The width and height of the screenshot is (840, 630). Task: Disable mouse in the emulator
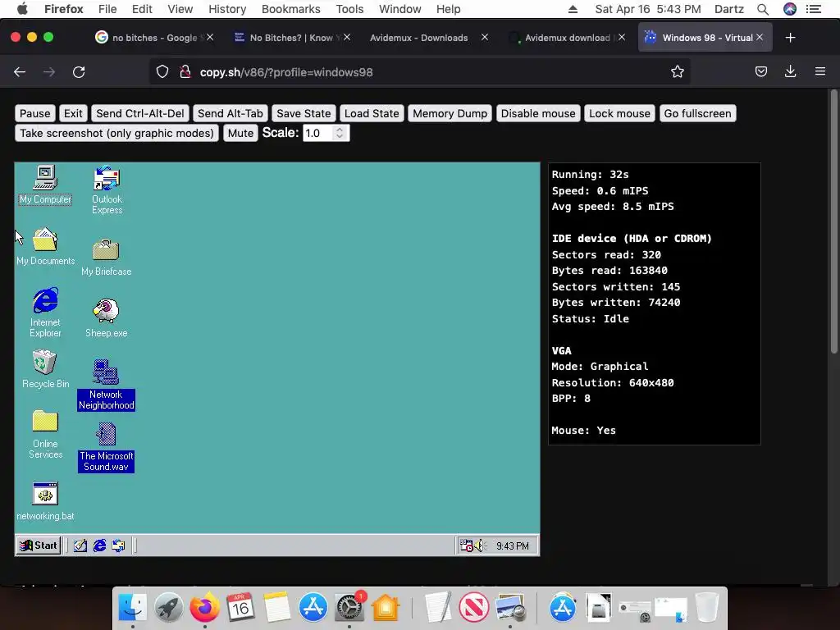click(538, 113)
